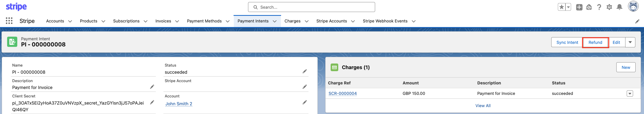Screen dimensions: 644x114
Task: Expand the Payment Intents tab dropdown
Action: [275, 21]
